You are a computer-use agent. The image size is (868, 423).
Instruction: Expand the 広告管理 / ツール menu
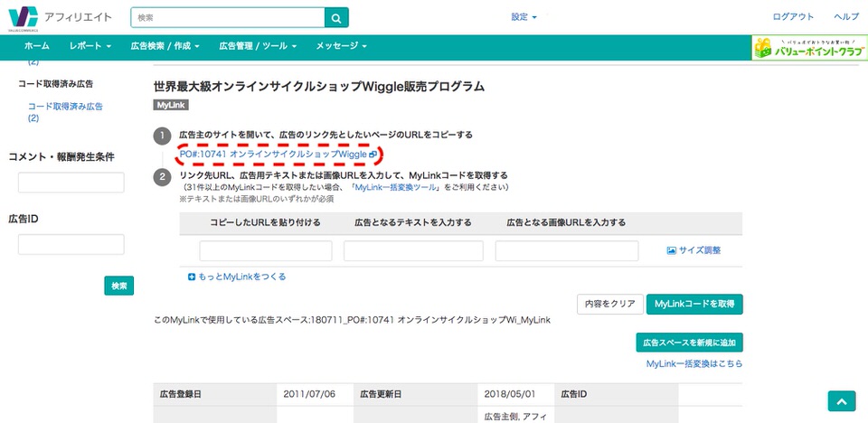click(x=258, y=46)
